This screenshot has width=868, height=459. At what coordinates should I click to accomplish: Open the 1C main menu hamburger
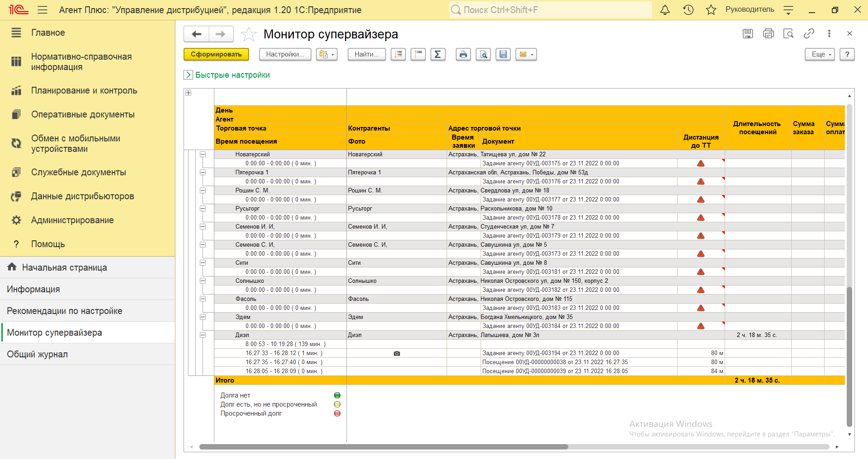pos(42,10)
